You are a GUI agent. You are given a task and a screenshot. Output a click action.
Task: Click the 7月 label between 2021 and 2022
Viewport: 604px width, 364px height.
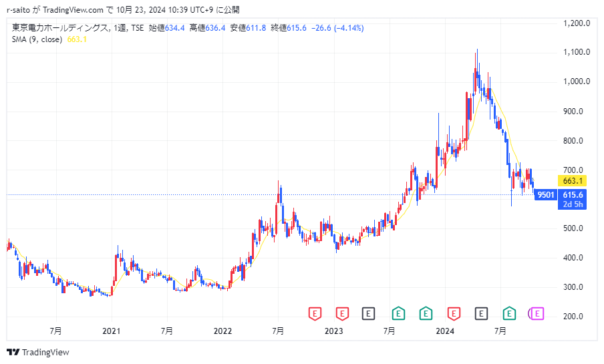tap(167, 331)
